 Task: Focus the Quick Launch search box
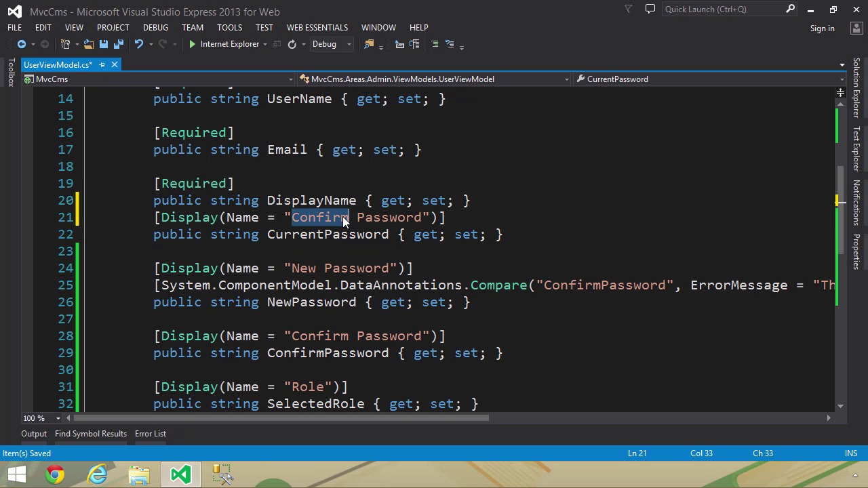[724, 9]
